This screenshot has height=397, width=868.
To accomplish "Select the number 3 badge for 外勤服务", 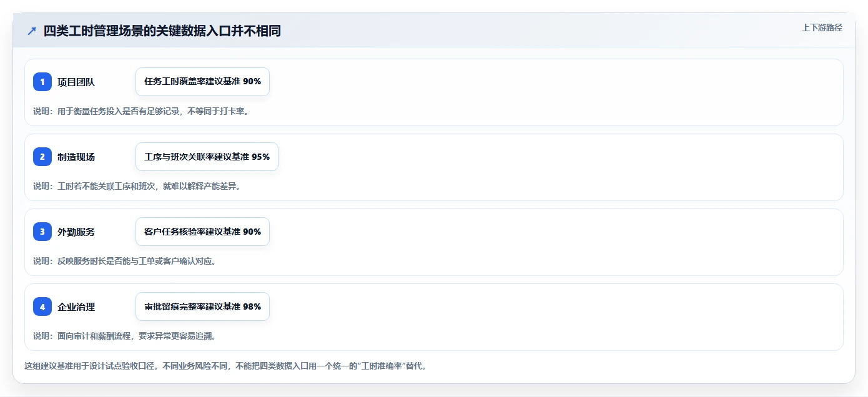I will click(42, 232).
